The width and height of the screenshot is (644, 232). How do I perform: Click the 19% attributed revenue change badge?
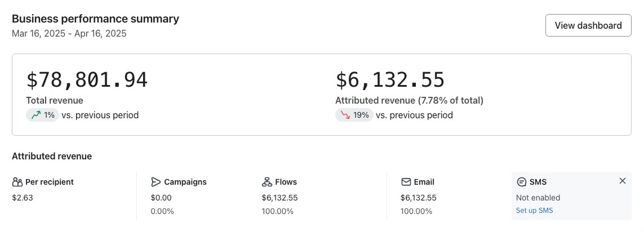click(x=354, y=115)
